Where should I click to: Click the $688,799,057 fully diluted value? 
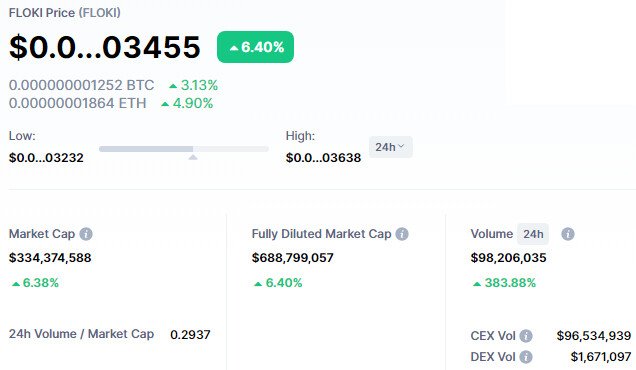pyautogui.click(x=292, y=258)
